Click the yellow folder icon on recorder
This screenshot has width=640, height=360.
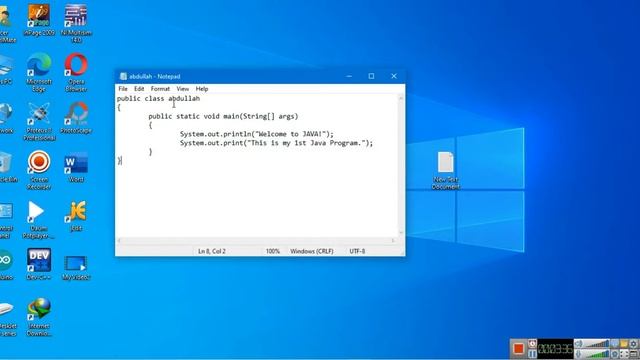coord(624,344)
